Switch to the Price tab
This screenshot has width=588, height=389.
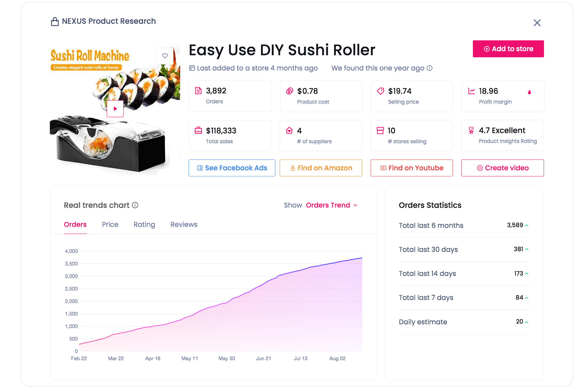point(110,225)
